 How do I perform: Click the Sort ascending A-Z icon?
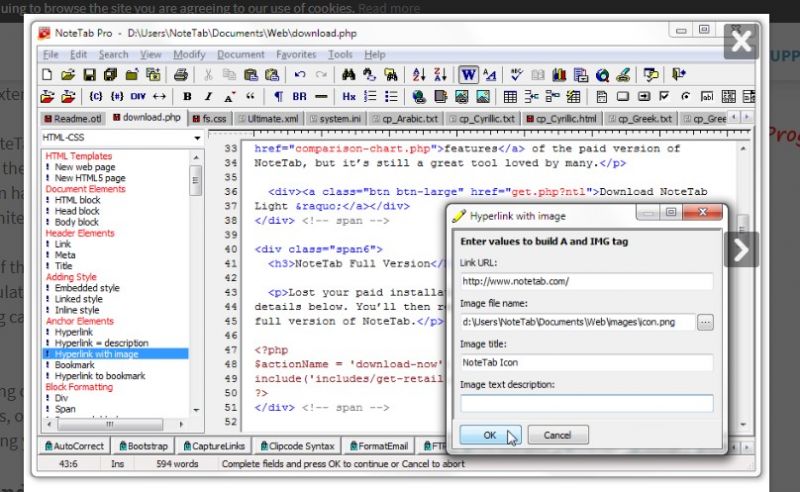coord(418,75)
